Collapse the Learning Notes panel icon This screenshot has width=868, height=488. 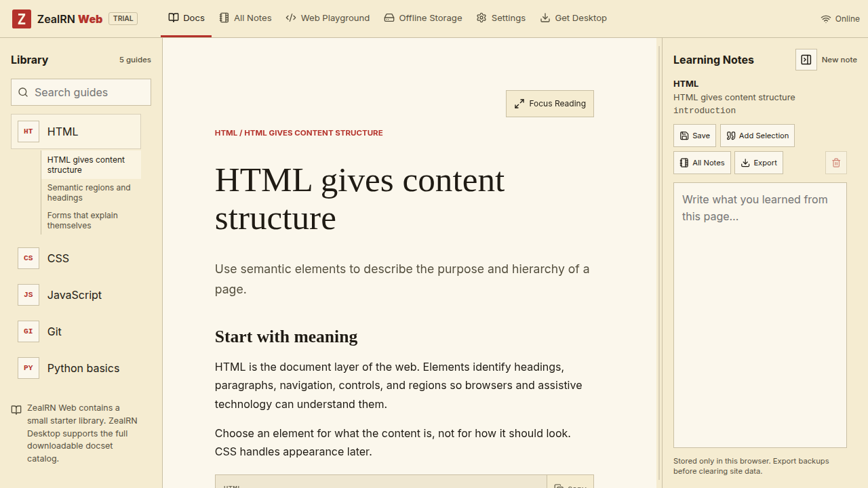806,60
